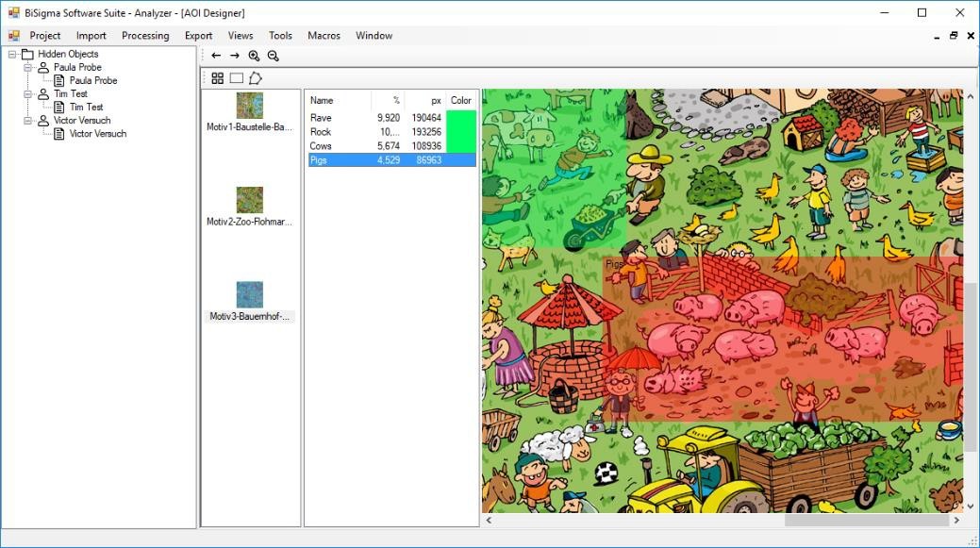Select the polygon AOI drawing tool

(x=255, y=78)
